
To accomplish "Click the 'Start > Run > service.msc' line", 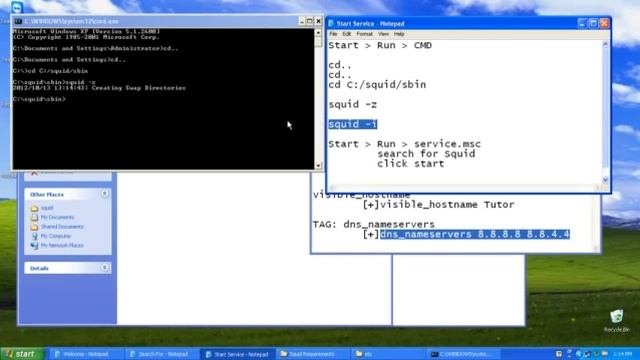I will point(404,144).
